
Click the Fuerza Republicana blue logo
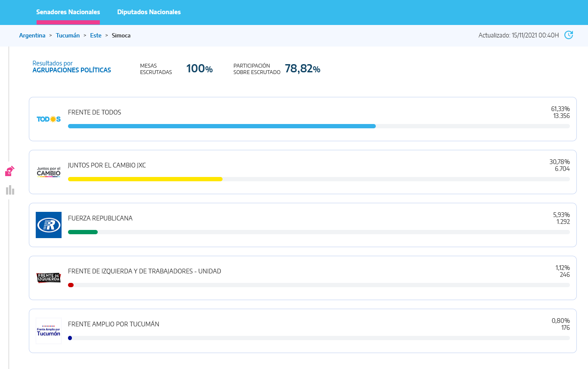coord(49,225)
